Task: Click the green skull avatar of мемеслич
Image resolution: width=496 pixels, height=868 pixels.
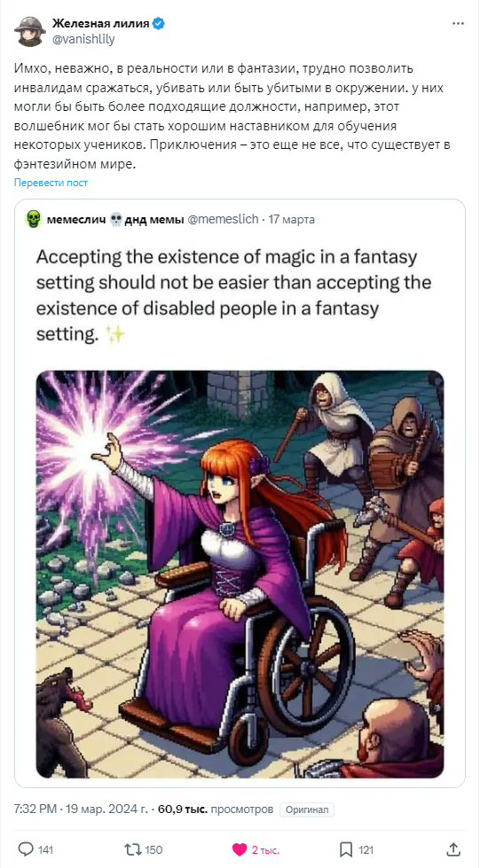Action: (34, 219)
